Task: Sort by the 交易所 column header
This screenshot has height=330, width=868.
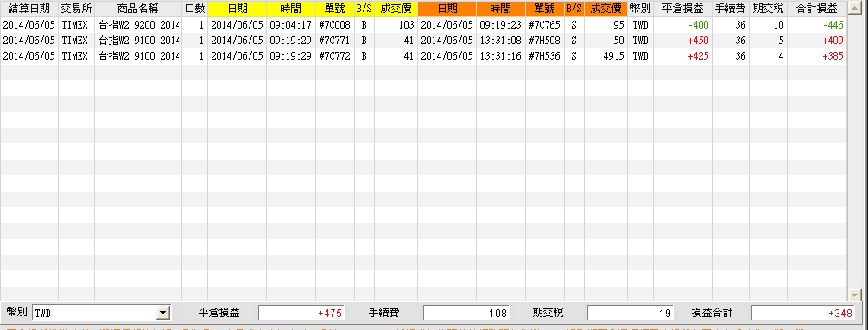Action: [76, 9]
